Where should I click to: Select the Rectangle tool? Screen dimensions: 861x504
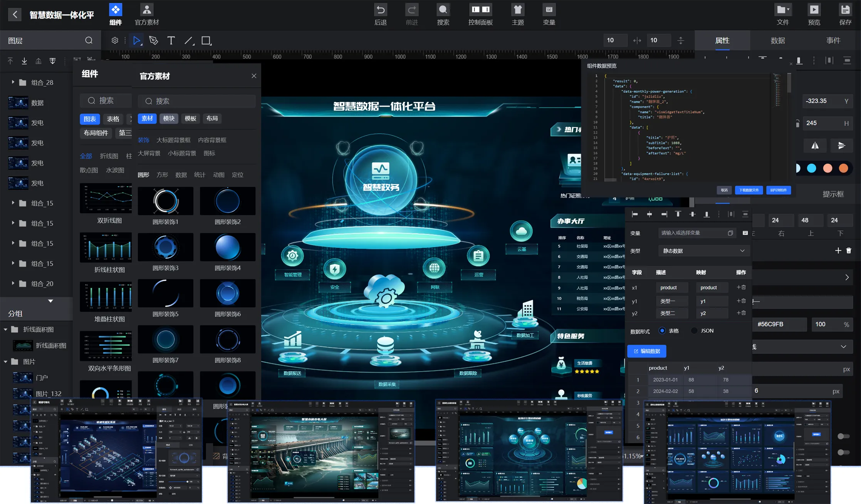point(206,40)
